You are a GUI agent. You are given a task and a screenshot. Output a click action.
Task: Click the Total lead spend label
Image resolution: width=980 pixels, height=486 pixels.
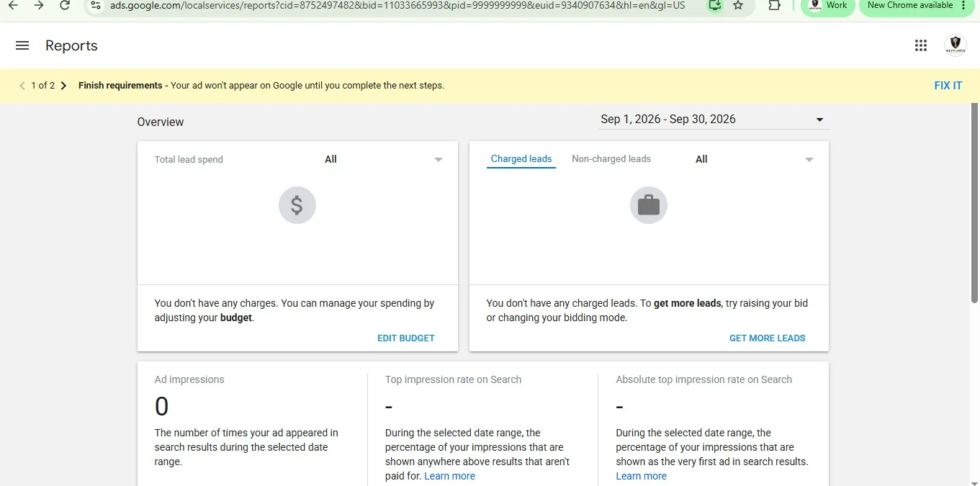189,160
